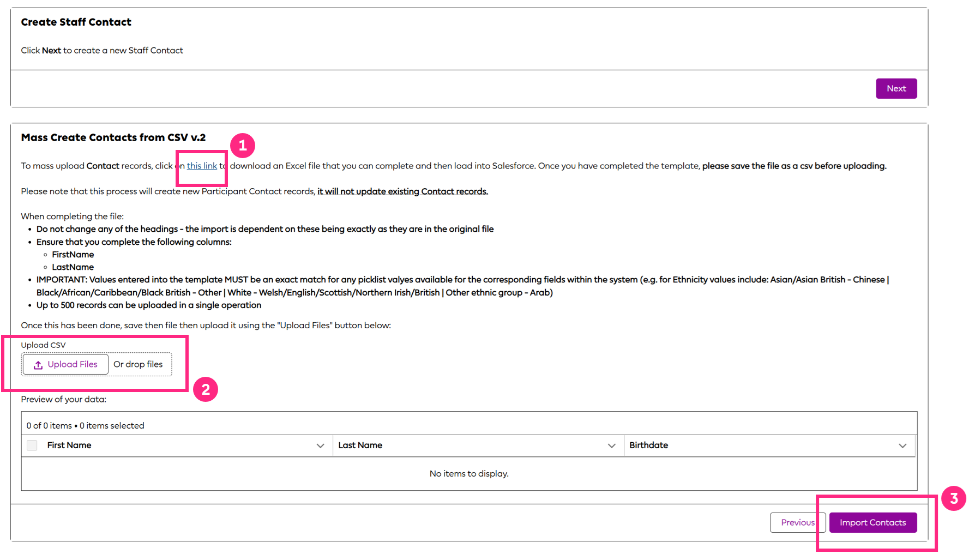
Task: Click the "Or drop files" drop zone
Action: point(139,364)
